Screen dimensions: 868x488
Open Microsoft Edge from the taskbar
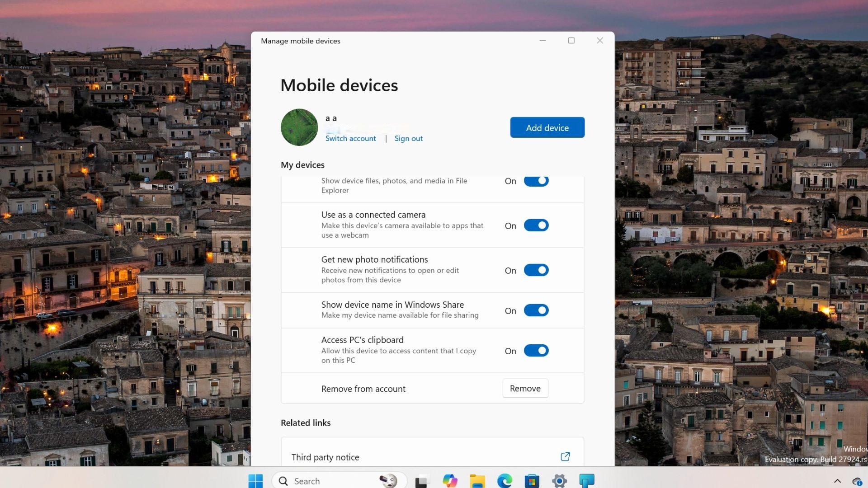tap(505, 480)
